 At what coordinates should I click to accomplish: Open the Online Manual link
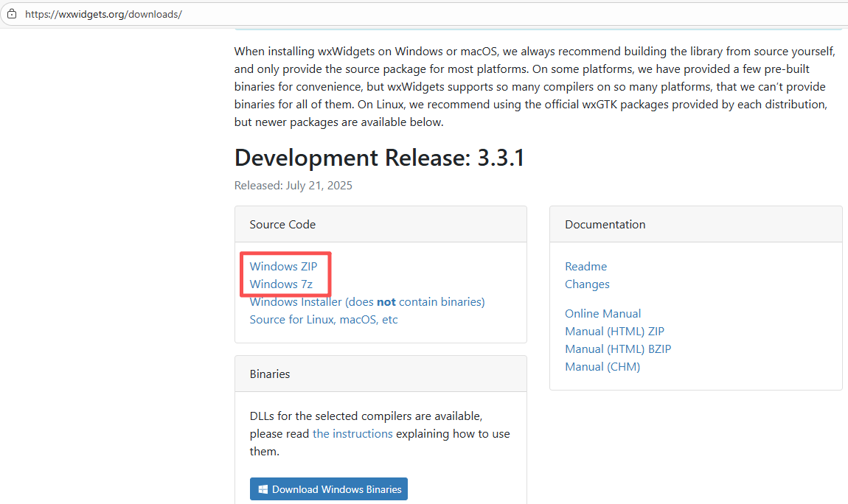pos(602,314)
